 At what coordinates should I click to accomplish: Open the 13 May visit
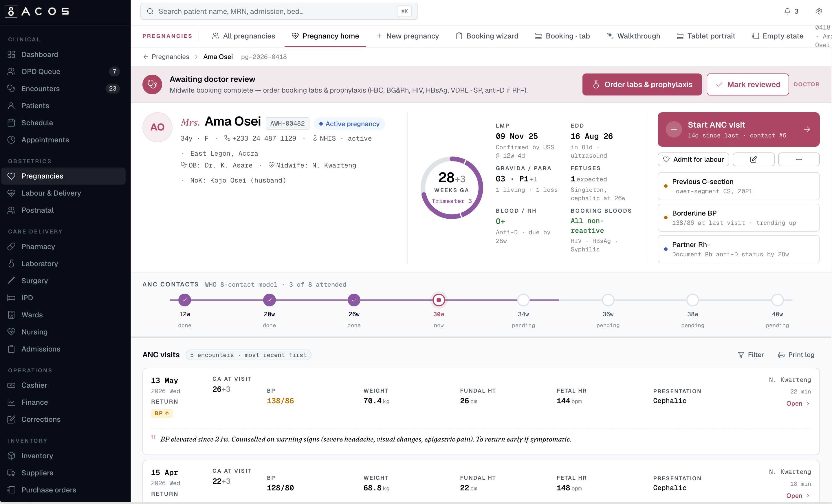(x=798, y=403)
